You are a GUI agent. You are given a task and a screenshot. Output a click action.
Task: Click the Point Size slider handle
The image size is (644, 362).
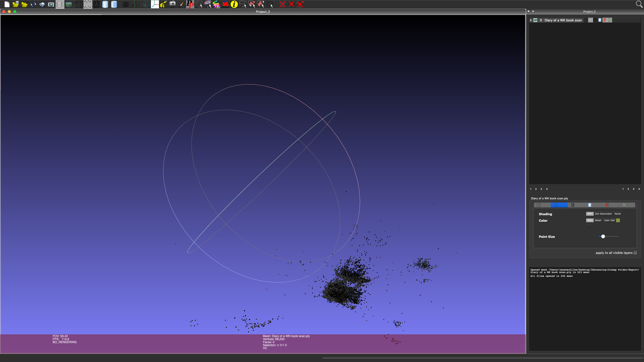(x=603, y=237)
